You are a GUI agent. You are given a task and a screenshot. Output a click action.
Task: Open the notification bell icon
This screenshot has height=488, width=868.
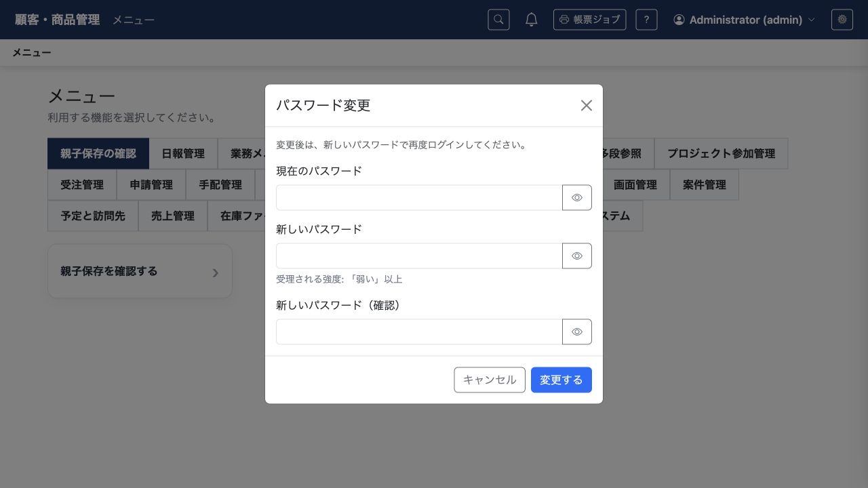pyautogui.click(x=532, y=20)
